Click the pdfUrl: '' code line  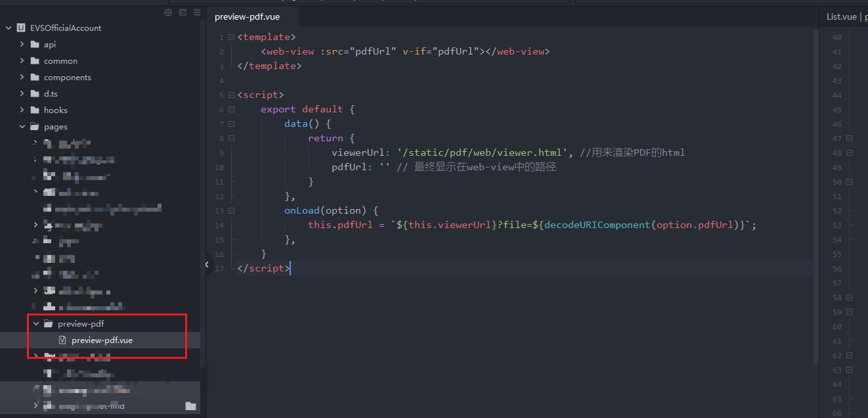coord(361,168)
